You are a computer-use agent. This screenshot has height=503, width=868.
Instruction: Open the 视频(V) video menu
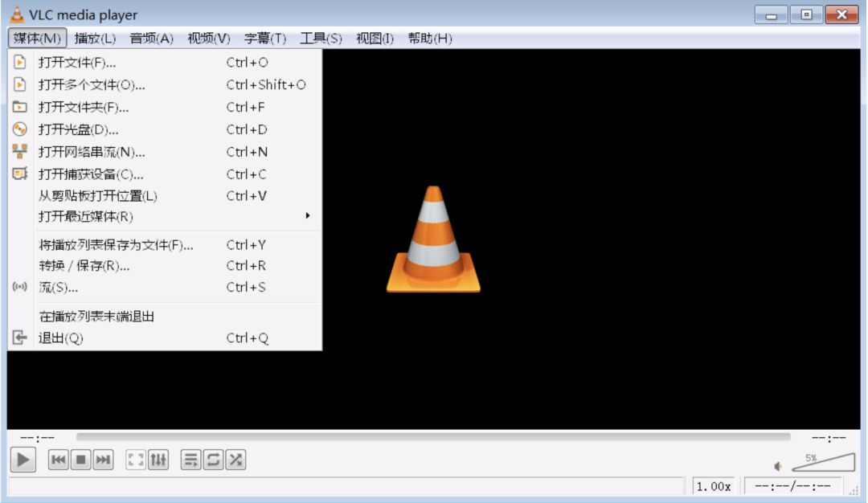click(209, 39)
